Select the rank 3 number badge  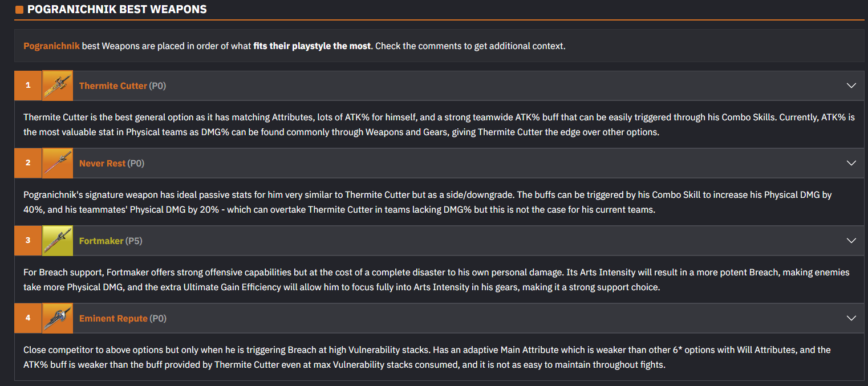pyautogui.click(x=28, y=241)
